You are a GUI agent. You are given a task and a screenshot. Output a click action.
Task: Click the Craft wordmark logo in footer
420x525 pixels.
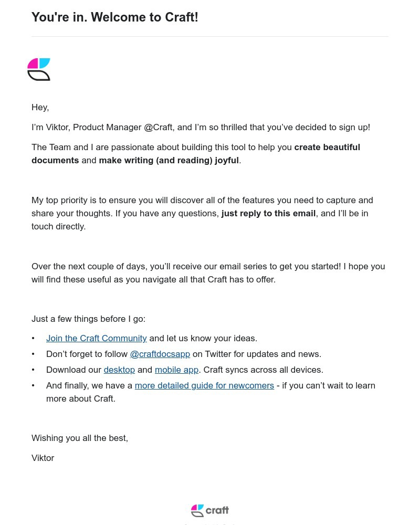click(x=210, y=510)
